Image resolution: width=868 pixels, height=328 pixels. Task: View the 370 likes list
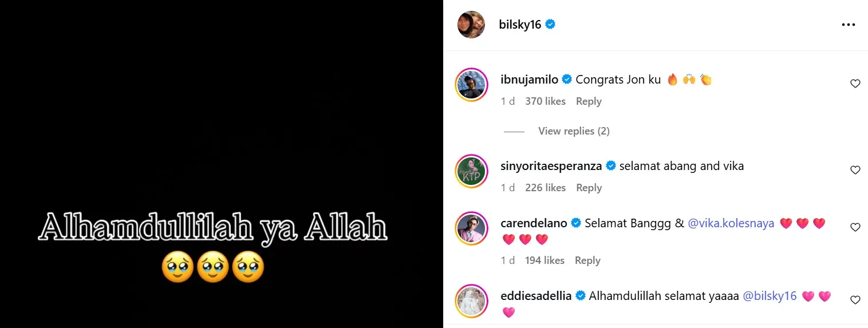coord(545,101)
